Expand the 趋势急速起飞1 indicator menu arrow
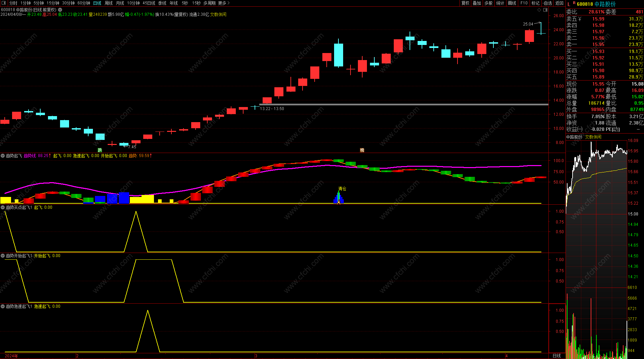Viewport: 644px width, 359px height. [3, 306]
